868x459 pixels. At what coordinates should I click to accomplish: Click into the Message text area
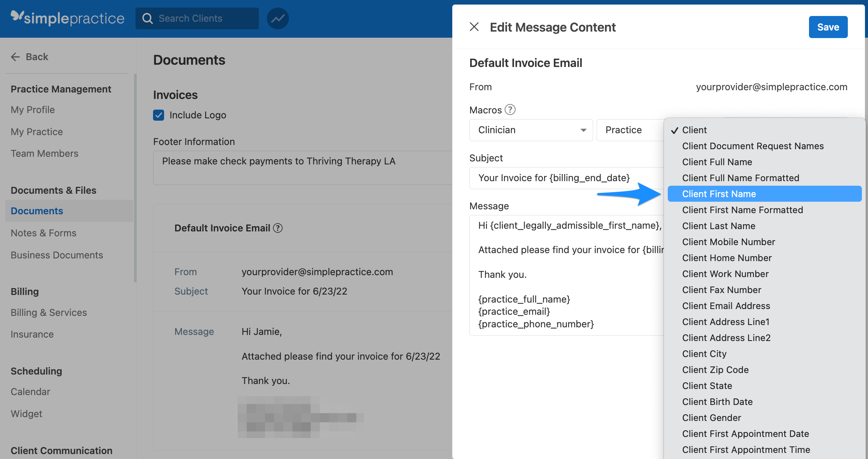566,275
